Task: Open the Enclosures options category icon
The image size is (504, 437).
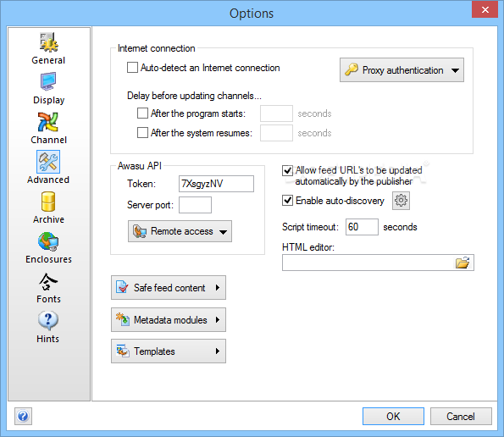Action: [48, 241]
